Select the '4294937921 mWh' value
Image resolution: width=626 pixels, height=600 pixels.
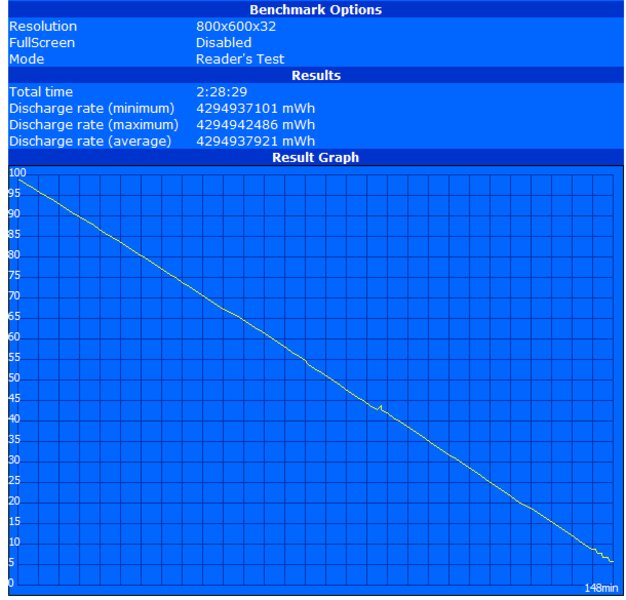click(x=256, y=141)
